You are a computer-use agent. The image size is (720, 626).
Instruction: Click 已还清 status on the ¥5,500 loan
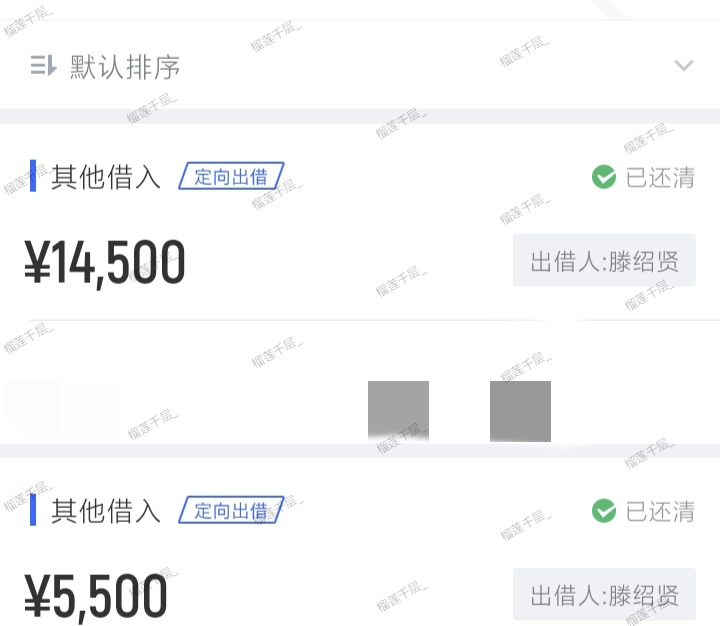click(660, 511)
